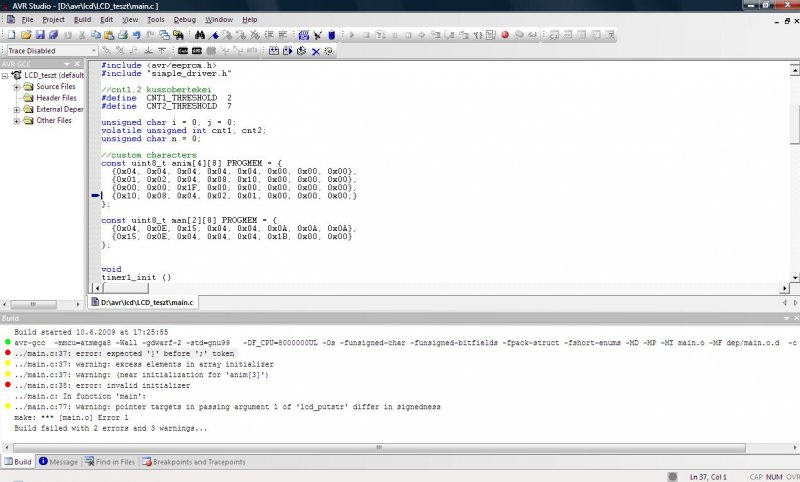
Task: Click the build output horizontal scrollbar thumb
Action: pyautogui.click(x=379, y=448)
